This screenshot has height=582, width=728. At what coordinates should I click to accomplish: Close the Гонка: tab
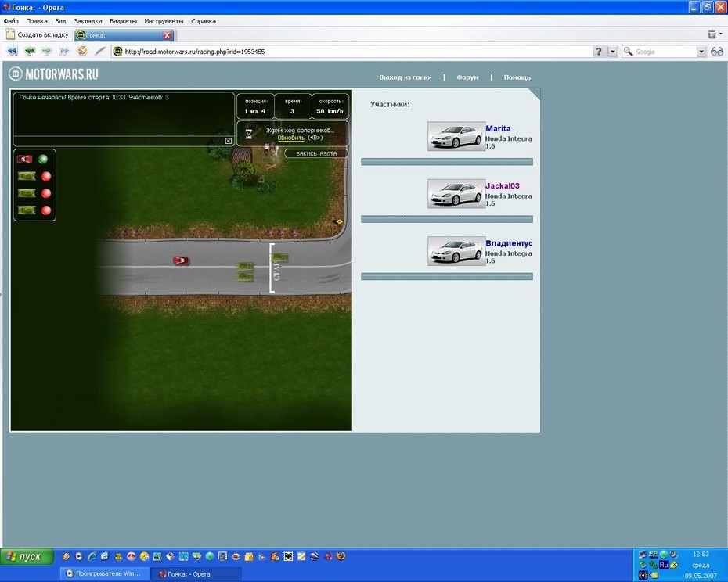click(x=168, y=34)
